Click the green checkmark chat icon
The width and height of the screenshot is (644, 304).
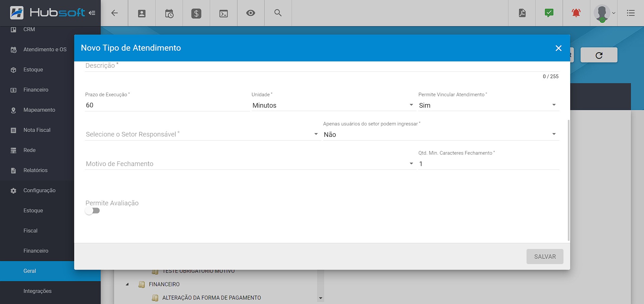click(x=549, y=13)
